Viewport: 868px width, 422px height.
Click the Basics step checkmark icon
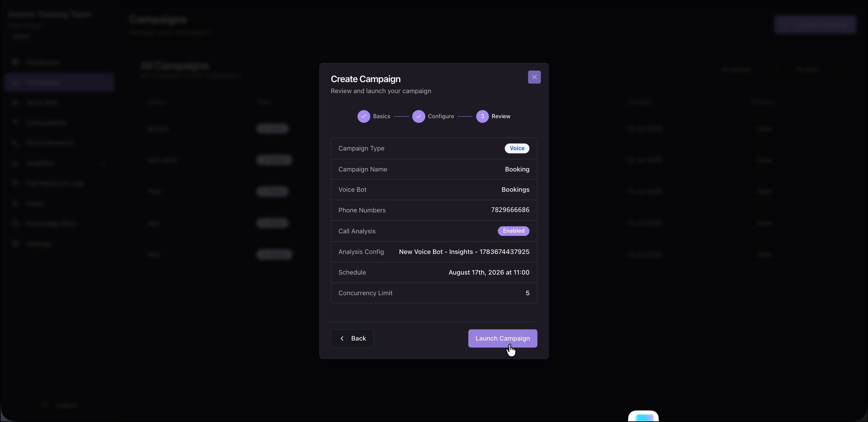coord(364,116)
